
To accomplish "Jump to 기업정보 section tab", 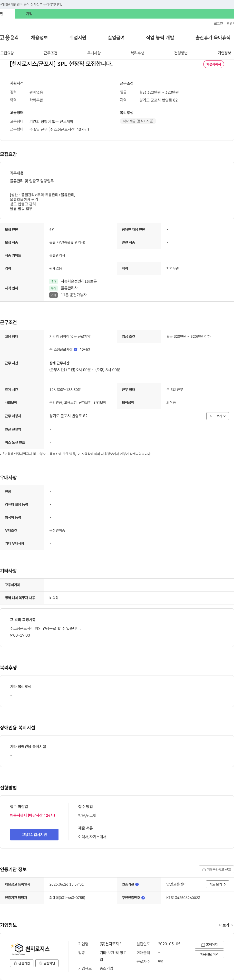I will pos(224,53).
